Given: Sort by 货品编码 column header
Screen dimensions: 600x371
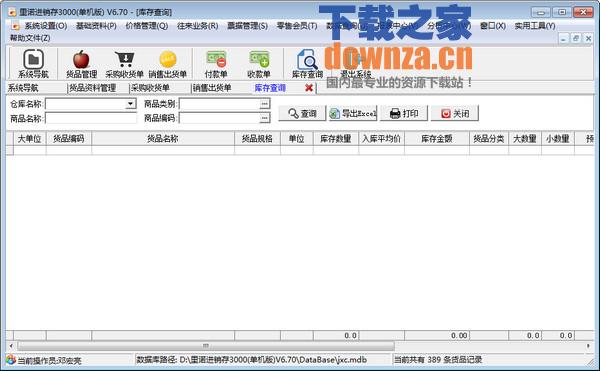Looking at the screenshot, I should [x=69, y=138].
